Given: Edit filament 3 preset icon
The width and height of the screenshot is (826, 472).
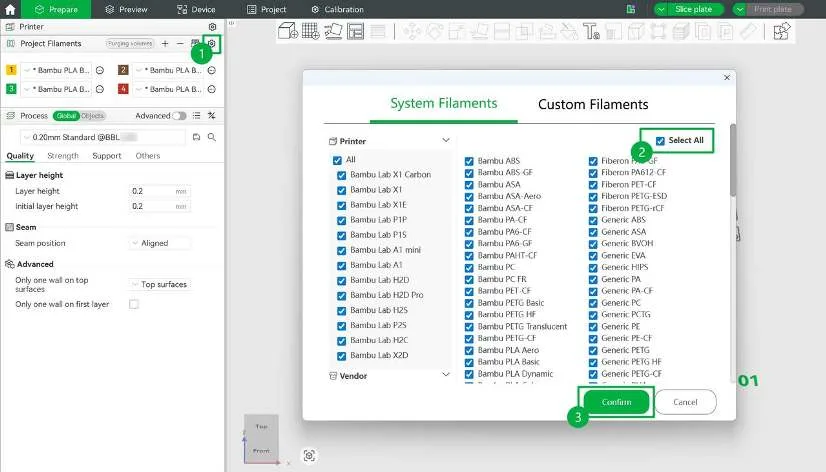Looking at the screenshot, I should tap(100, 89).
